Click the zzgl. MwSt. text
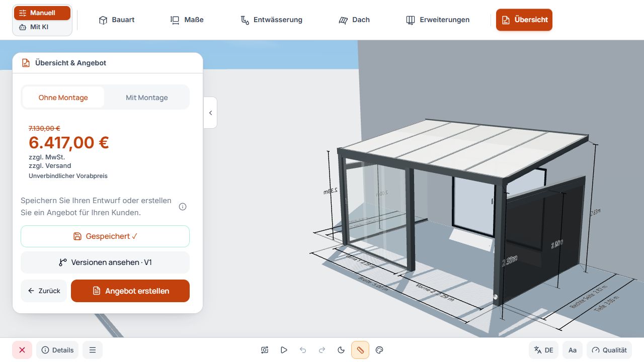The height and width of the screenshot is (362, 644). pos(47,157)
